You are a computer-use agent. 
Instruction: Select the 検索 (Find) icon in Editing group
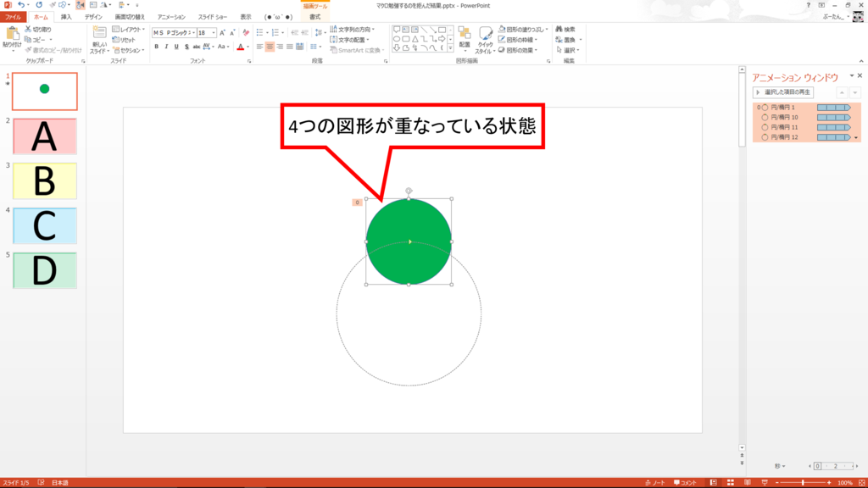(565, 30)
